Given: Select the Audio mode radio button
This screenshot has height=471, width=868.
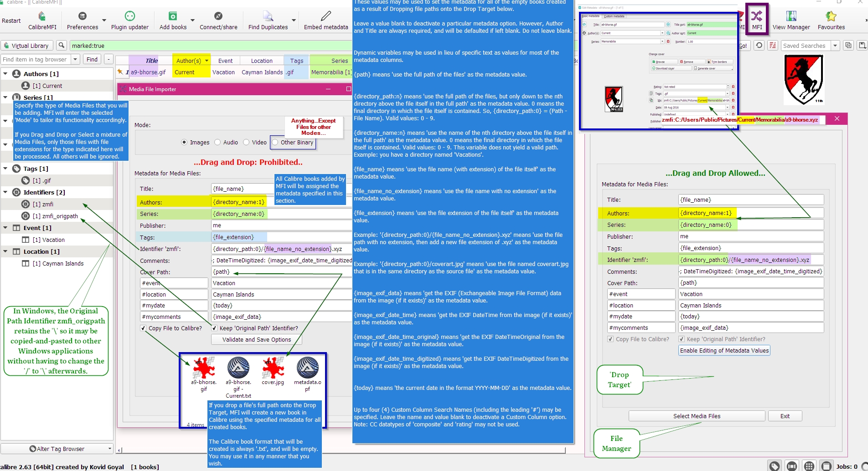Looking at the screenshot, I should [x=217, y=142].
